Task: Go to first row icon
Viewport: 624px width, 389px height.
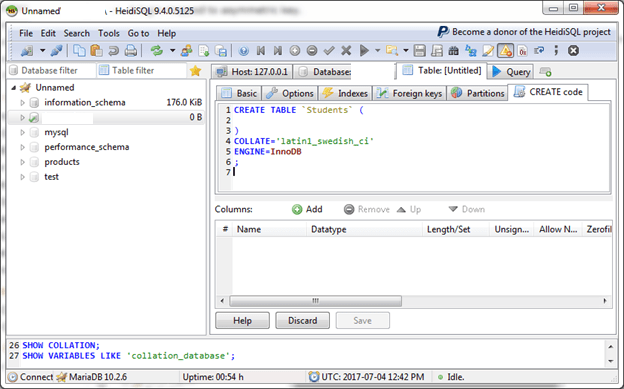Action: point(261,51)
